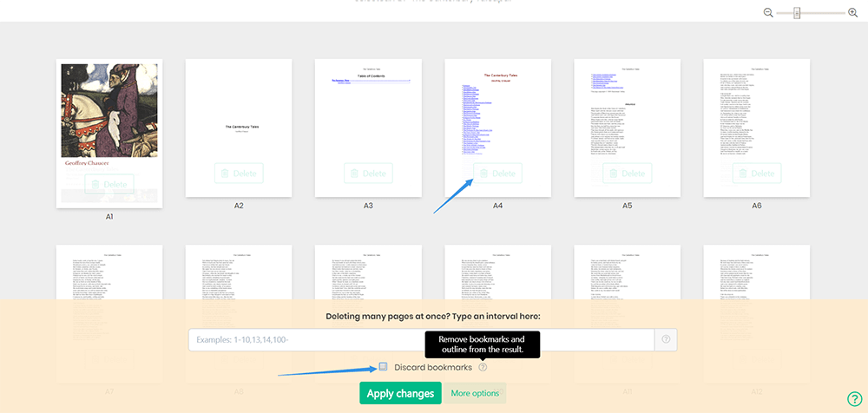868x413 pixels.
Task: Click help icon next to interval field
Action: [x=667, y=339]
